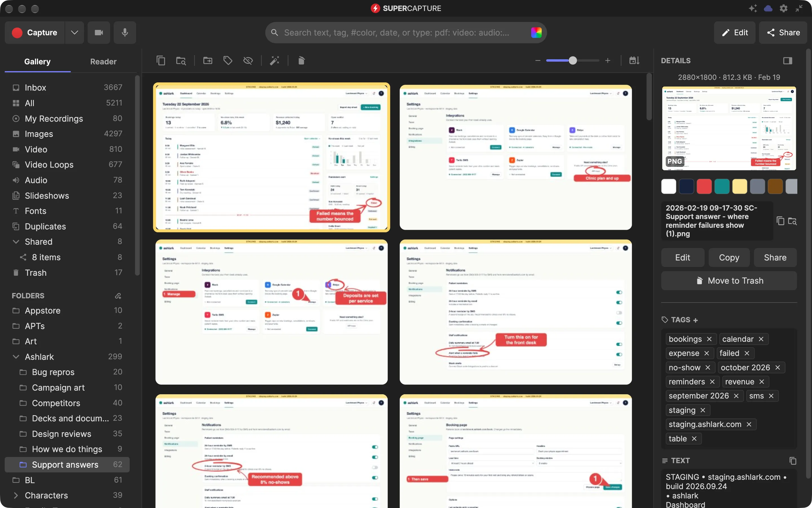Open the Video Loops section
The width and height of the screenshot is (812, 508).
(x=67, y=165)
